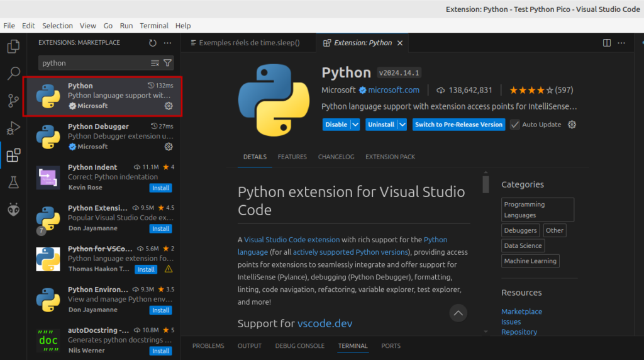
Task: Filter extensions using the funnel icon
Action: click(167, 63)
